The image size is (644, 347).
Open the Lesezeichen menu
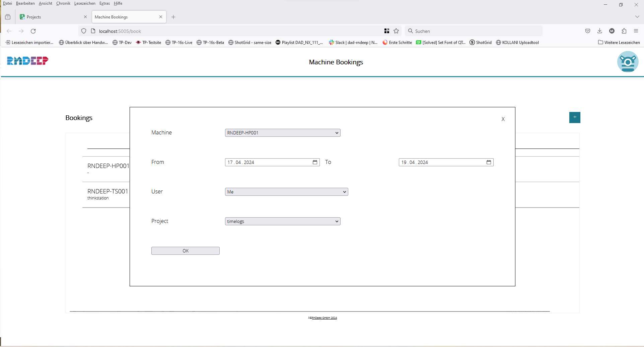pos(85,3)
